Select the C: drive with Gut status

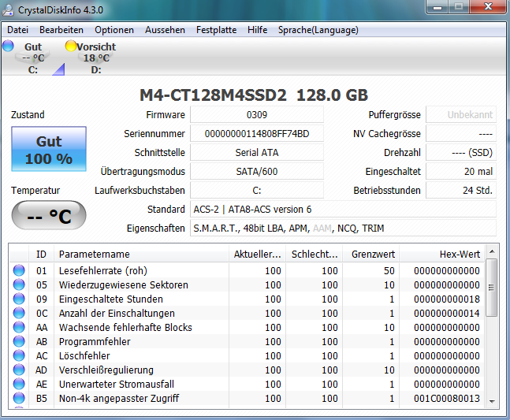[x=33, y=58]
